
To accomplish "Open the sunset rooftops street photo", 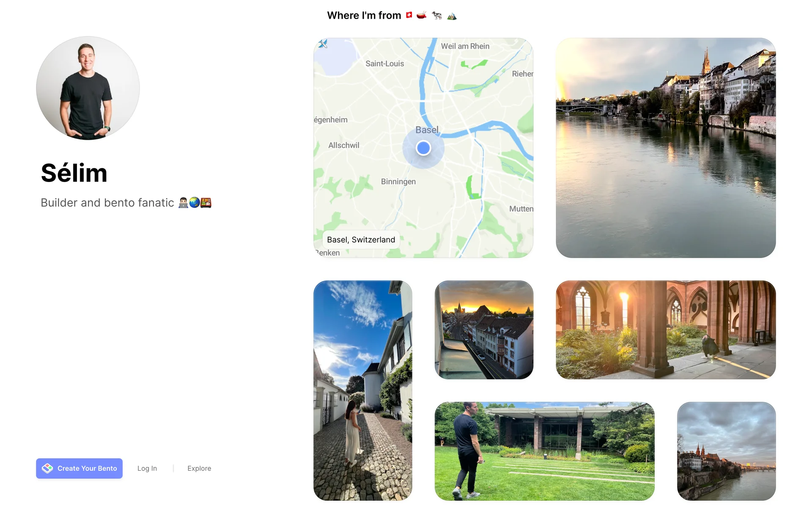I will [484, 330].
